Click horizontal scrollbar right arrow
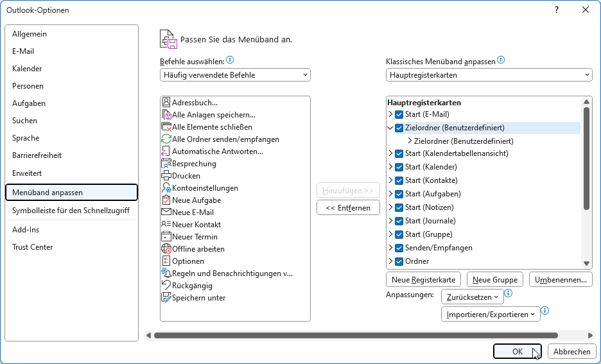The height and width of the screenshot is (364, 601). [590, 335]
